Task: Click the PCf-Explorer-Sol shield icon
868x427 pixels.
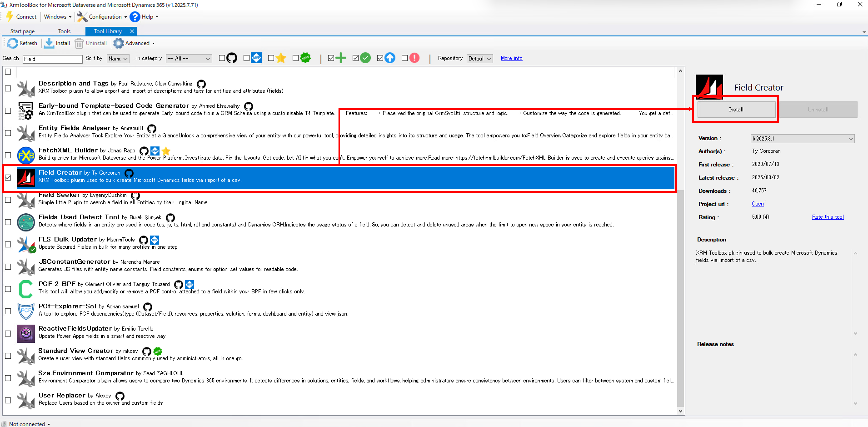Action: pos(26,311)
